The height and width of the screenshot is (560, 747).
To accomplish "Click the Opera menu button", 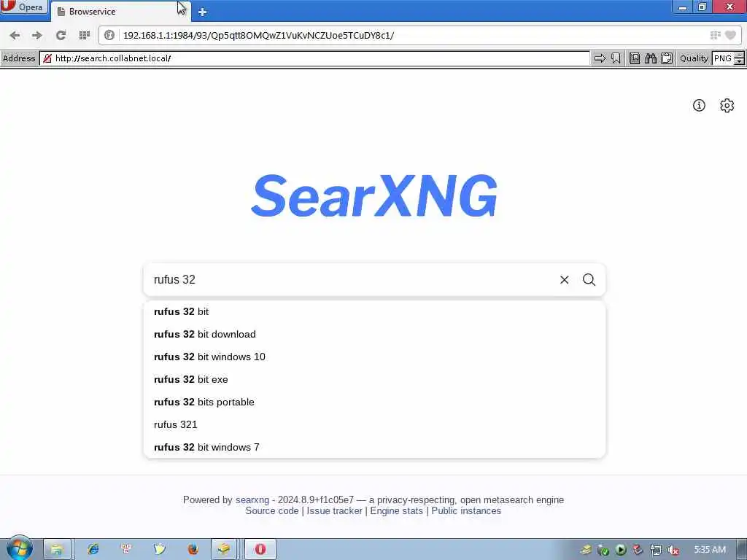I will click(x=24, y=7).
